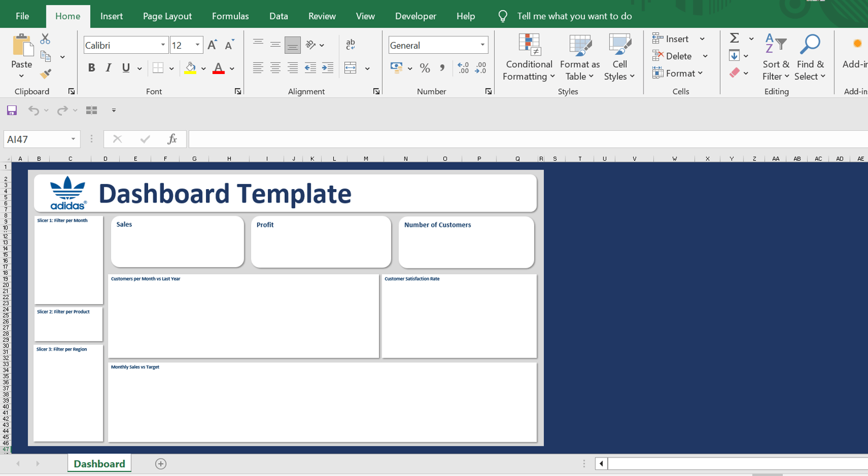The height and width of the screenshot is (476, 868).
Task: Expand the Paste options arrow
Action: point(21,76)
